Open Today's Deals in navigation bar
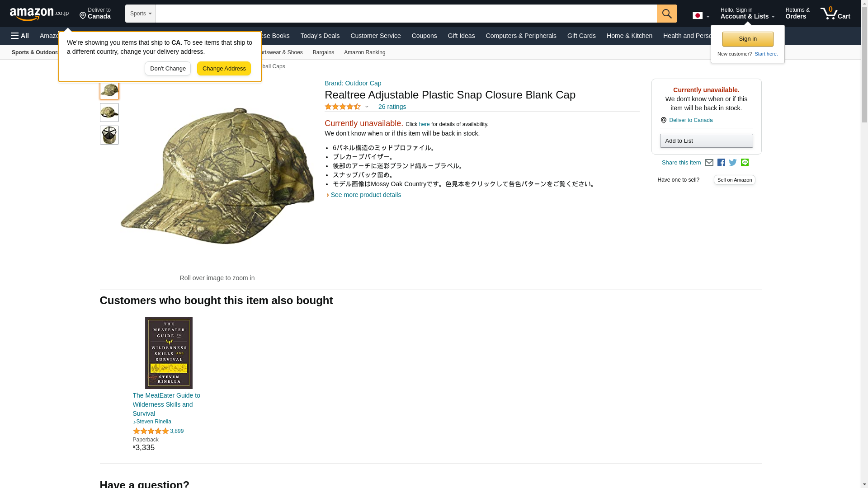 pos(320,36)
